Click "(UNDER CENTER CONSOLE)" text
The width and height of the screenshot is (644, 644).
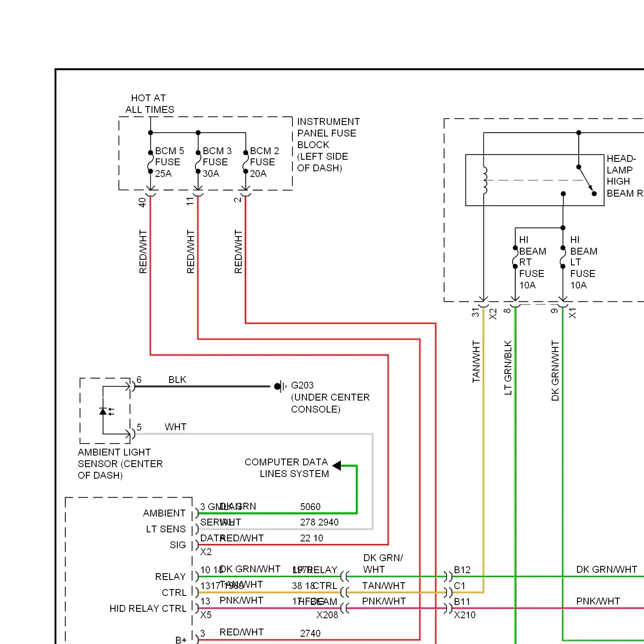pyautogui.click(x=330, y=403)
